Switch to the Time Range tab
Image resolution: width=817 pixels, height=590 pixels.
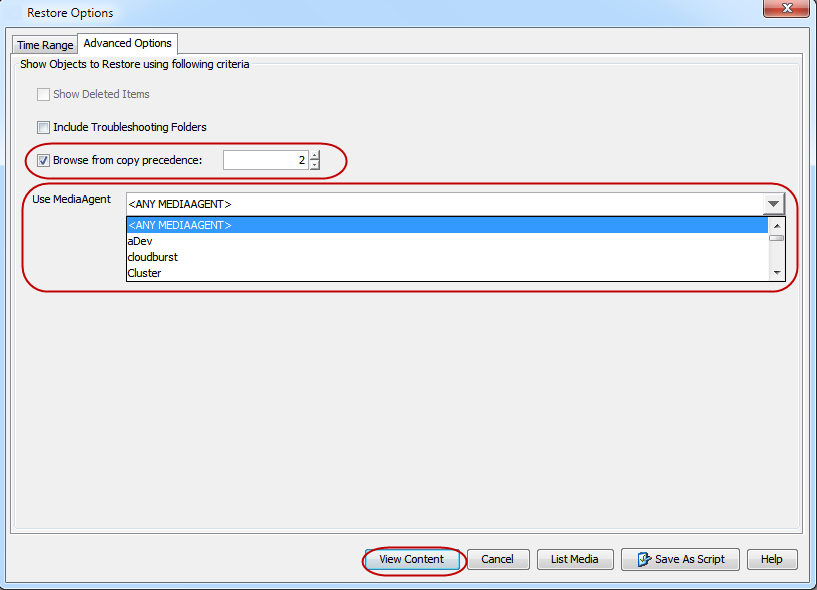(x=44, y=44)
